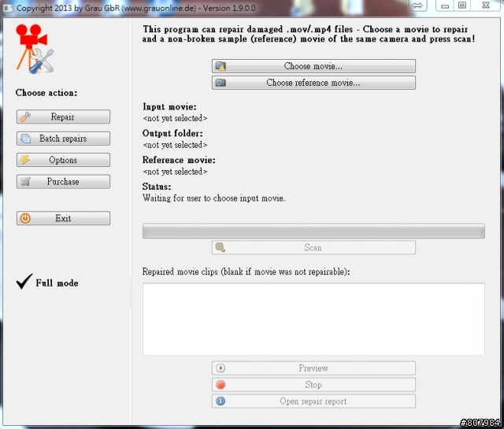Click the red movie camera program logo
This screenshot has width=504, height=429.
coord(35,49)
